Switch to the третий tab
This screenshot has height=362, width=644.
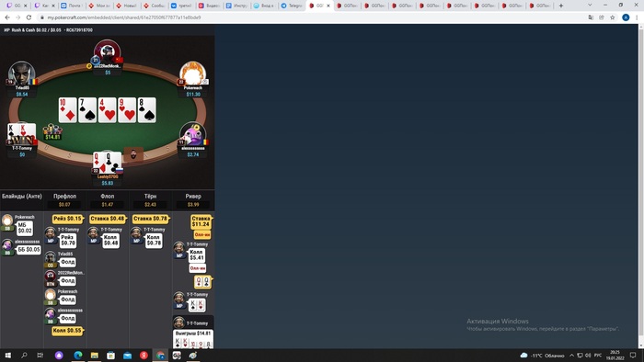click(181, 6)
